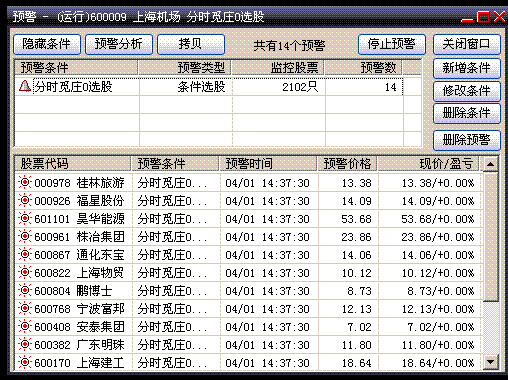Click alert icon for 000978 桂林旅游
508x380 pixels.
click(25, 183)
